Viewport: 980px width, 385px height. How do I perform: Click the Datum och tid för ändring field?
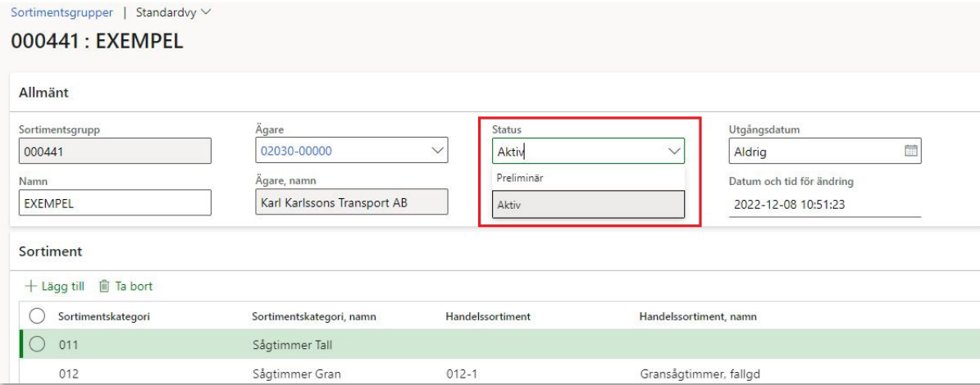(823, 205)
